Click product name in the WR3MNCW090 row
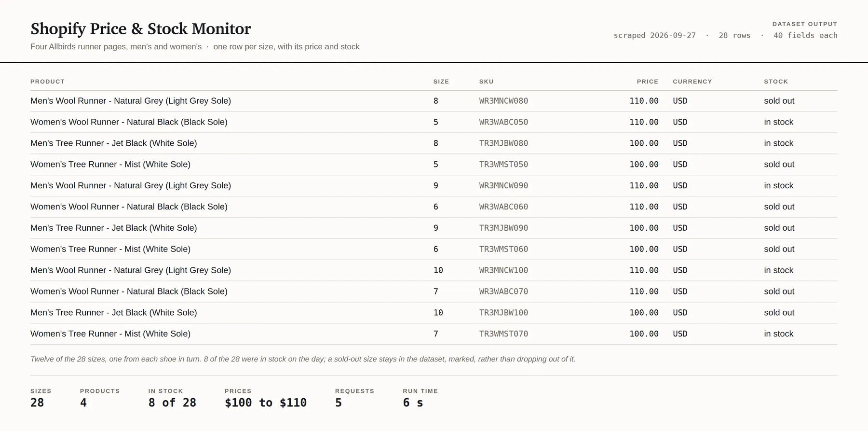The width and height of the screenshot is (868, 431). (131, 186)
